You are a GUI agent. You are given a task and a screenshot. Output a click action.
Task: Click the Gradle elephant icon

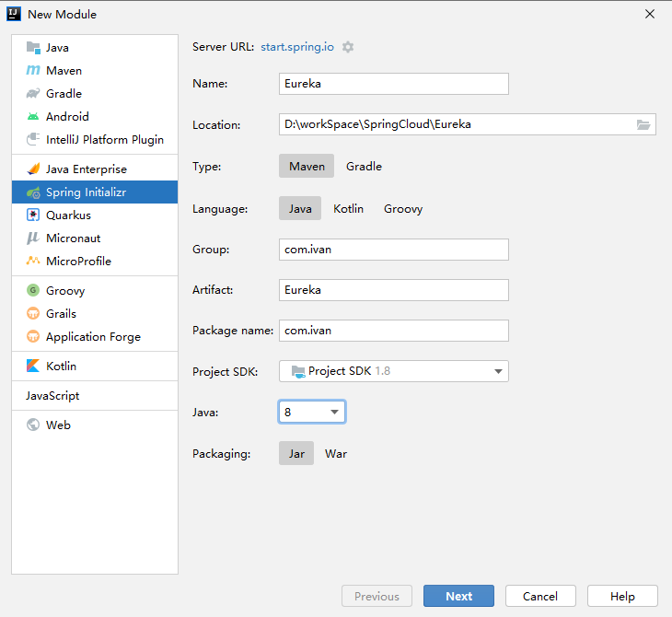coord(33,93)
